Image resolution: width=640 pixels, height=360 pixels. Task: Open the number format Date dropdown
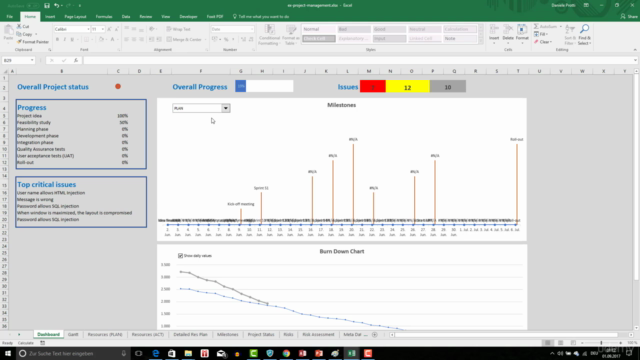[251, 29]
